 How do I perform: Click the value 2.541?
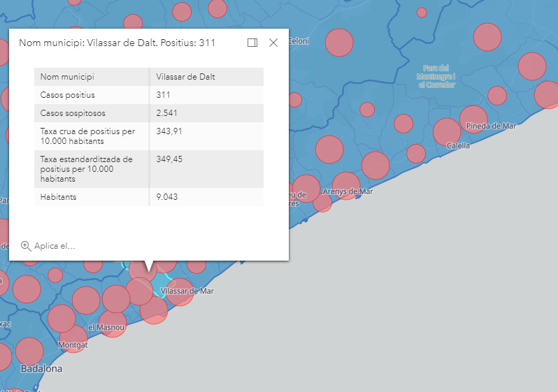click(x=166, y=113)
